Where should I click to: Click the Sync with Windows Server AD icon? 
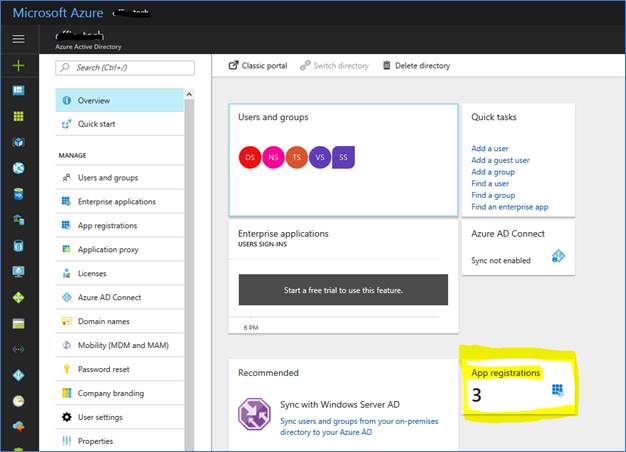[x=254, y=414]
